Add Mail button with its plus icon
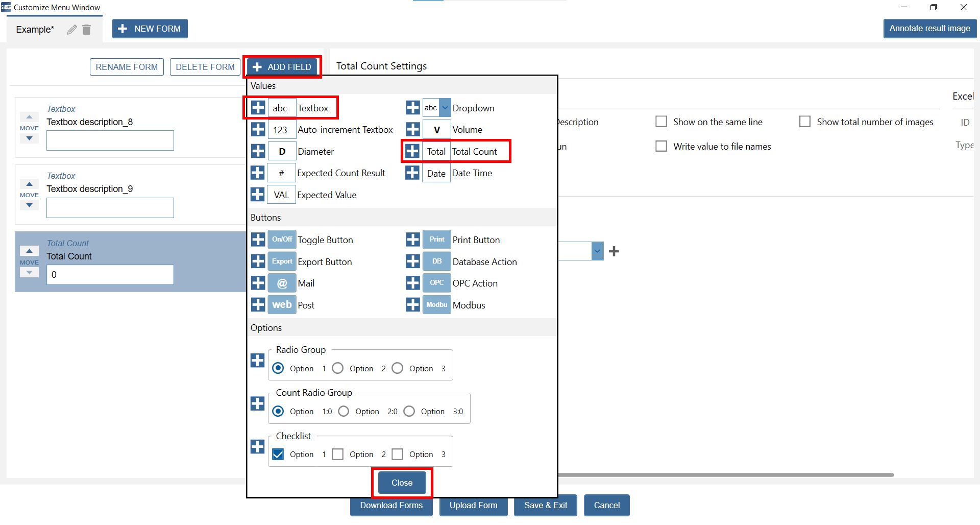The height and width of the screenshot is (525, 980). 258,283
